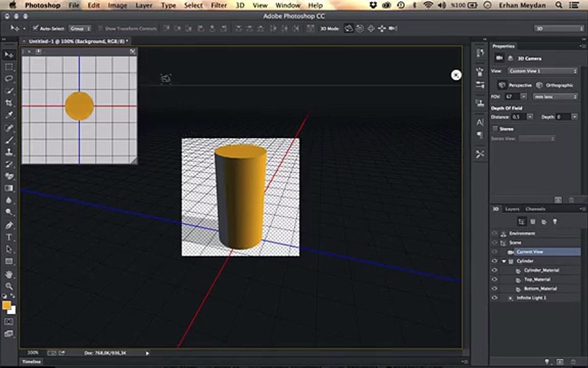Viewport: 588px width, 368px height.
Task: Select the Crop tool
Action: [9, 103]
